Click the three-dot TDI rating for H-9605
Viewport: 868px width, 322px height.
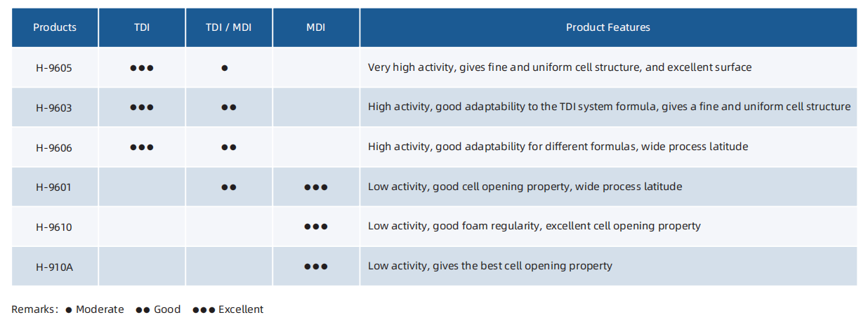[141, 68]
